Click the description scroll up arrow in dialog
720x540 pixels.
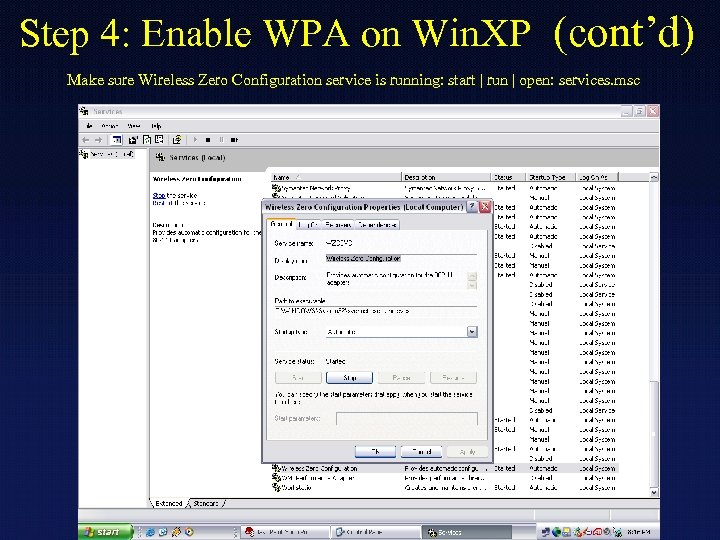click(x=472, y=276)
